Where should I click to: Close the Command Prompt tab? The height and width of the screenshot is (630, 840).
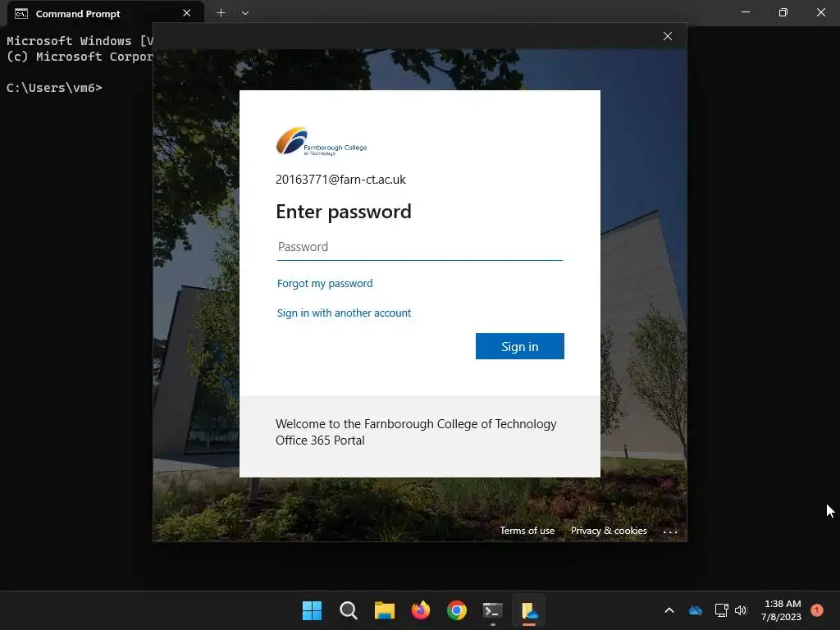tap(186, 13)
